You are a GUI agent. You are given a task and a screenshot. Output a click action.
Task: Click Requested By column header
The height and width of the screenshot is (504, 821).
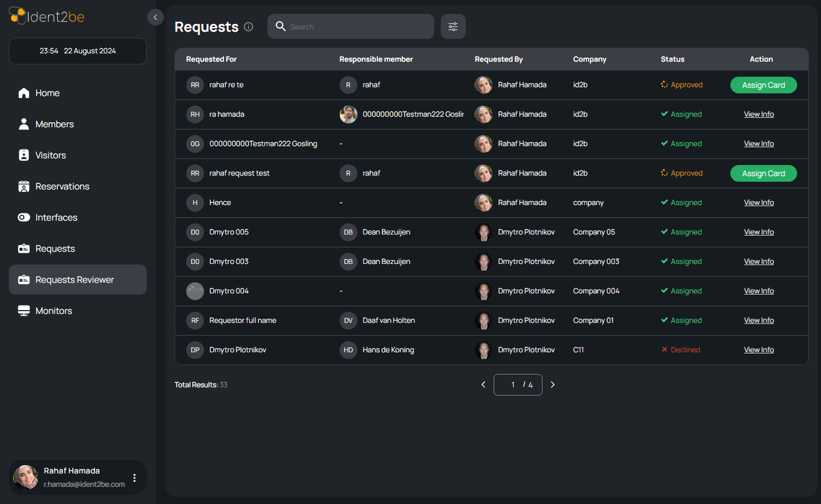tap(499, 59)
